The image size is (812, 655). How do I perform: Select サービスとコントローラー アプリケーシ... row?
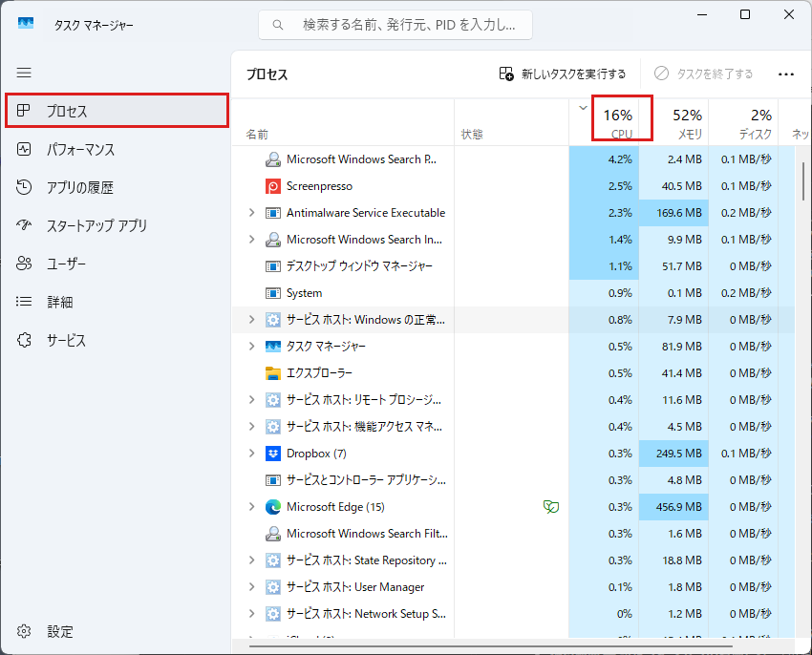(x=513, y=480)
